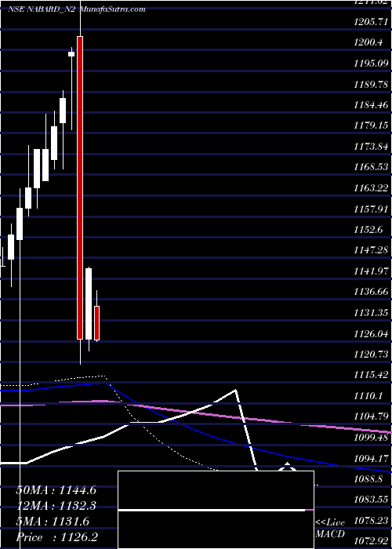Click the small white candle near 1200.4
Viewport: 392px width, 549px height.
[71, 54]
